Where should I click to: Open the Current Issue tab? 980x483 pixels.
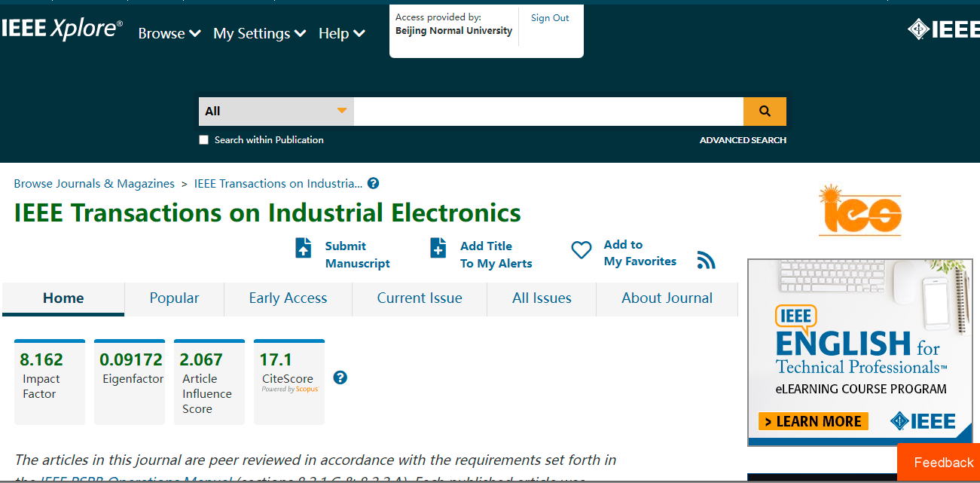click(x=420, y=298)
